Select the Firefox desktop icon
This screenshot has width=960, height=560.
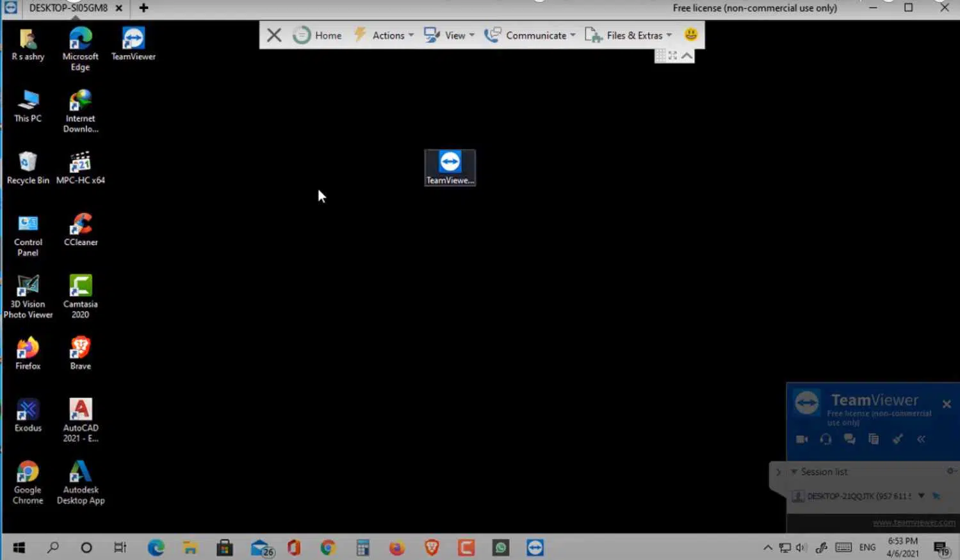click(x=28, y=354)
